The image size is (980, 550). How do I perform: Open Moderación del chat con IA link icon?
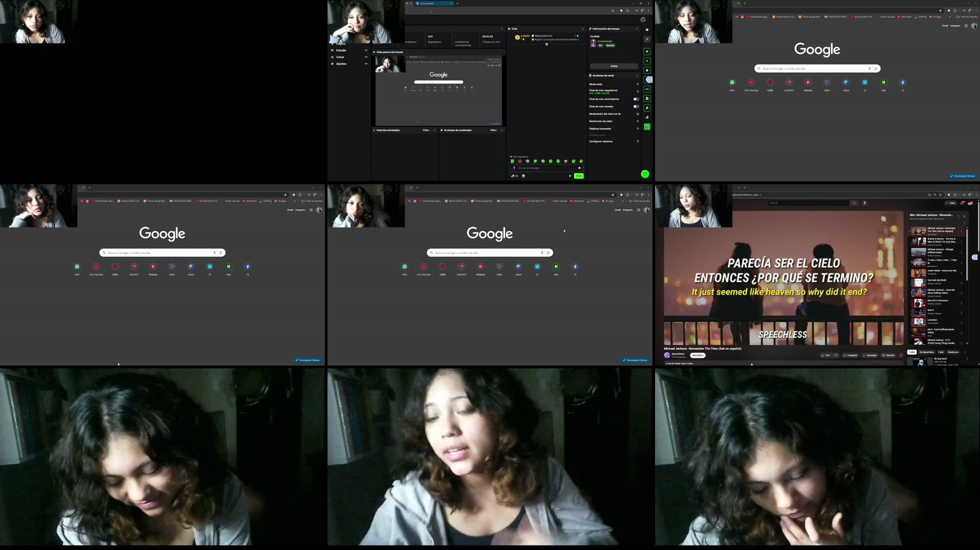point(637,114)
